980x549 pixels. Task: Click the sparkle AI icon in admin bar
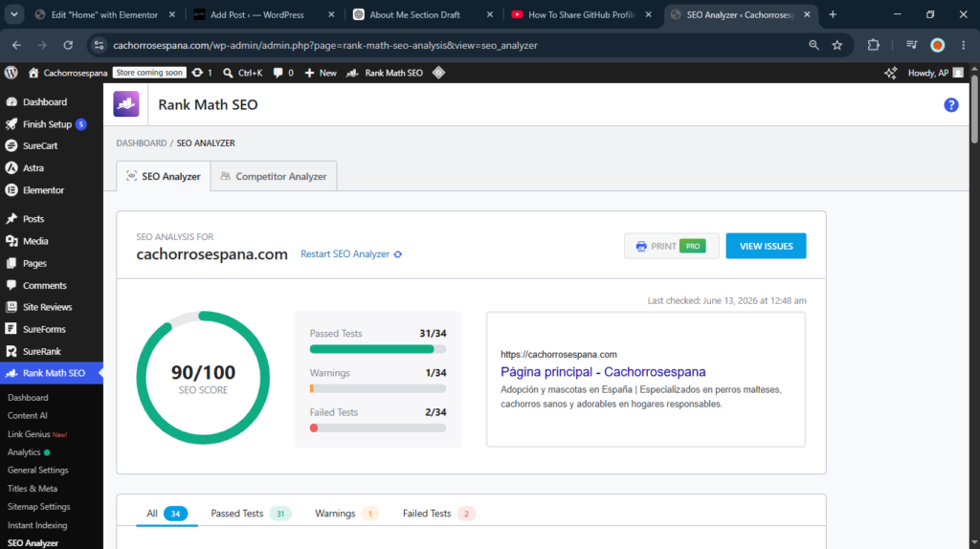point(891,73)
